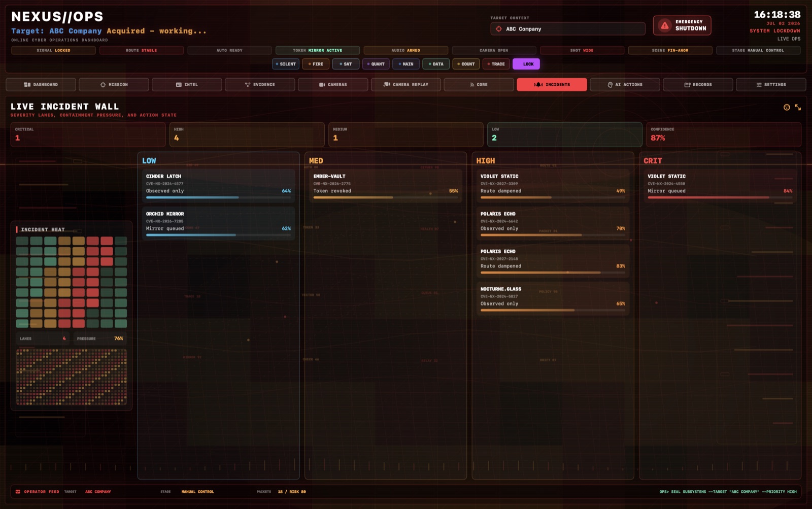Screen dimensions: 812x509
Task: Click the SIGNAL LOCKED status pill
Action: (53, 50)
